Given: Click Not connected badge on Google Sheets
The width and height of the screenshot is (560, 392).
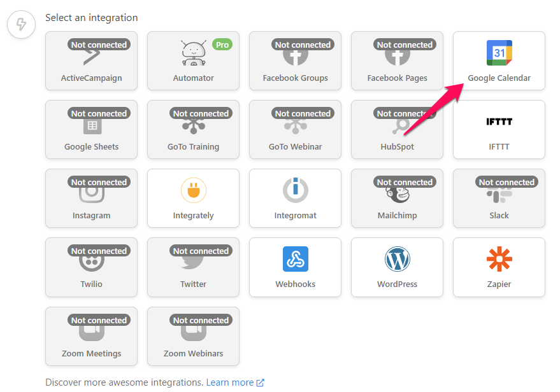Looking at the screenshot, I should (x=99, y=113).
